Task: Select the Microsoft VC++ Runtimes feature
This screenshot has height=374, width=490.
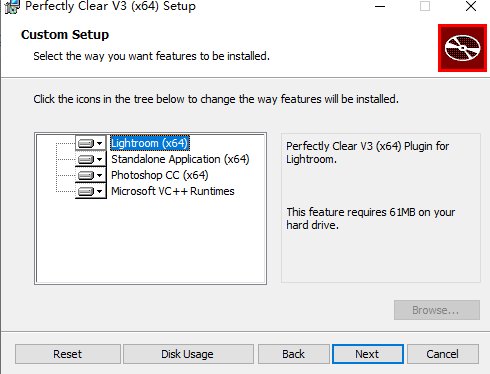Action: [x=173, y=191]
